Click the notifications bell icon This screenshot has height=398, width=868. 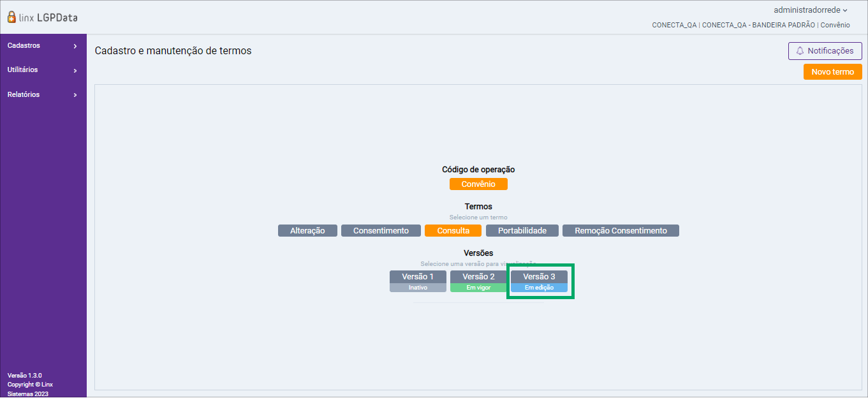click(x=800, y=51)
